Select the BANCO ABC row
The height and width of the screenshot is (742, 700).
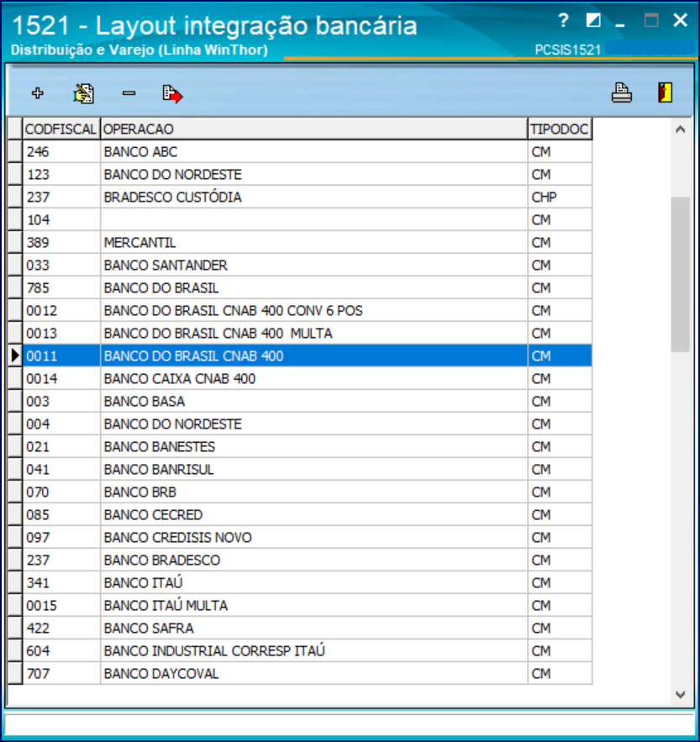point(308,152)
